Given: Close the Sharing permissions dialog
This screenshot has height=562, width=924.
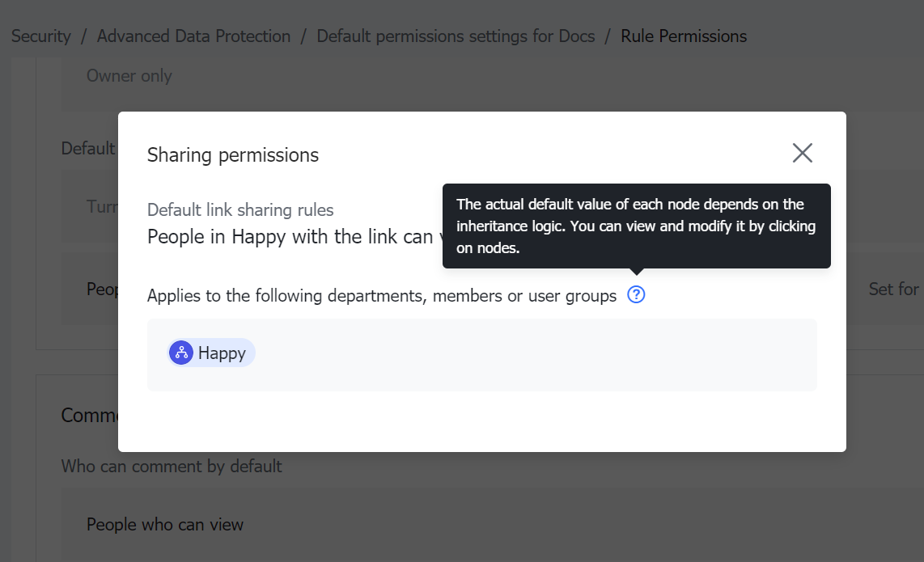Looking at the screenshot, I should click(x=802, y=153).
